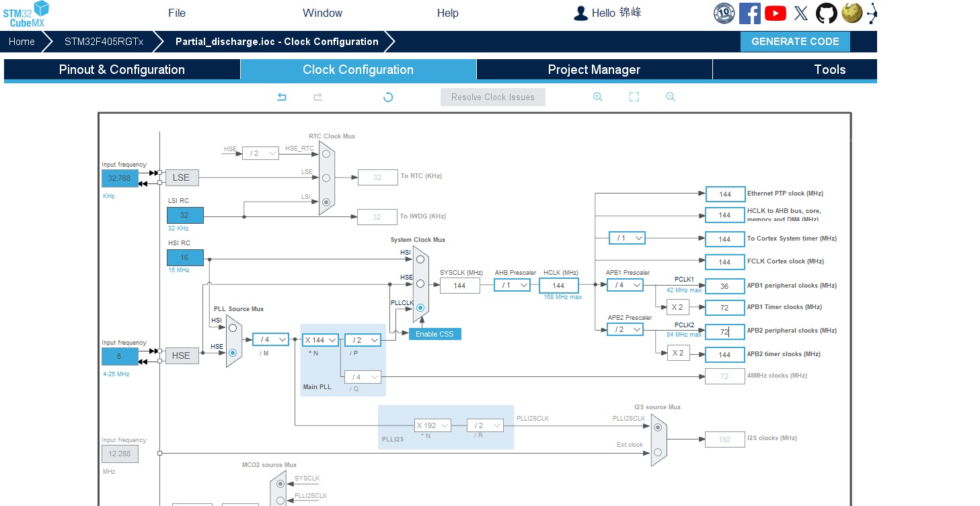
Task: Click the ST community network icon
Action: click(872, 13)
